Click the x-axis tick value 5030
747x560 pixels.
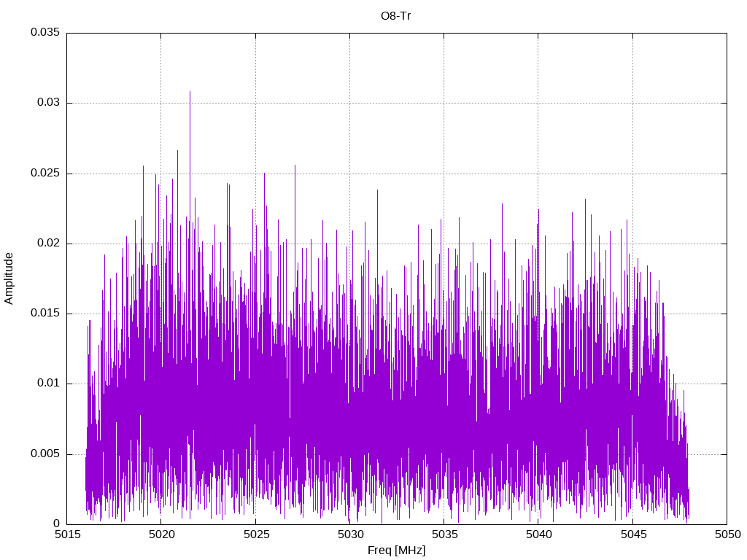pyautogui.click(x=350, y=534)
